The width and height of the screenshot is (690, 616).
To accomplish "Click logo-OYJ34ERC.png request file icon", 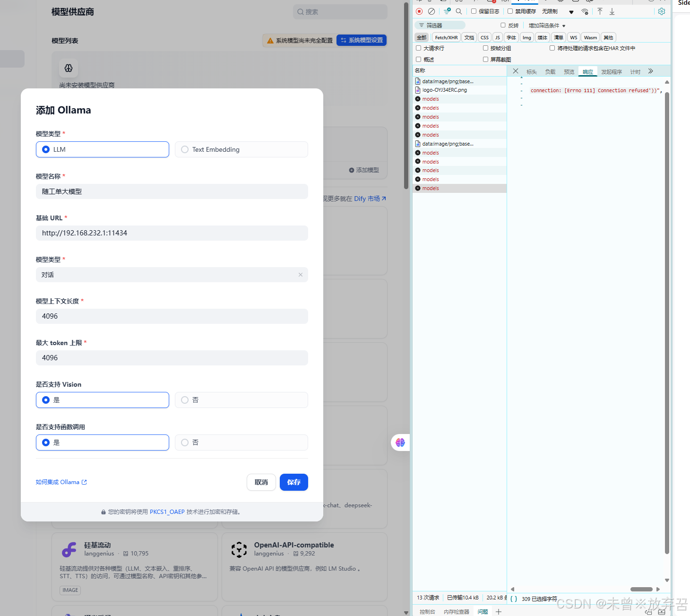I will (418, 90).
